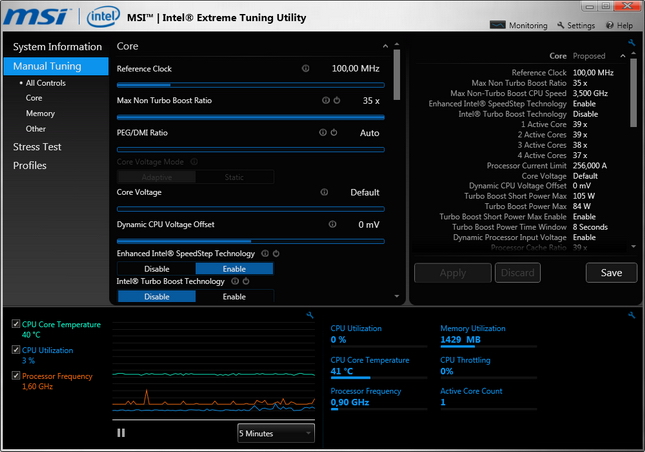This screenshot has width=645, height=452.
Task: Click power icon beside Turbo Boost Technology
Action: 246,281
